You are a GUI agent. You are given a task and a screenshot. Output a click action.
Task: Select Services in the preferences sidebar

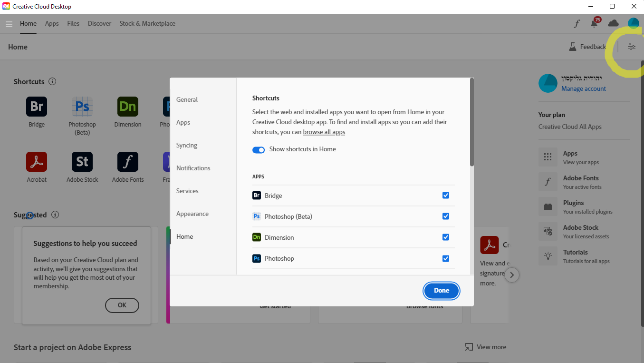click(187, 191)
